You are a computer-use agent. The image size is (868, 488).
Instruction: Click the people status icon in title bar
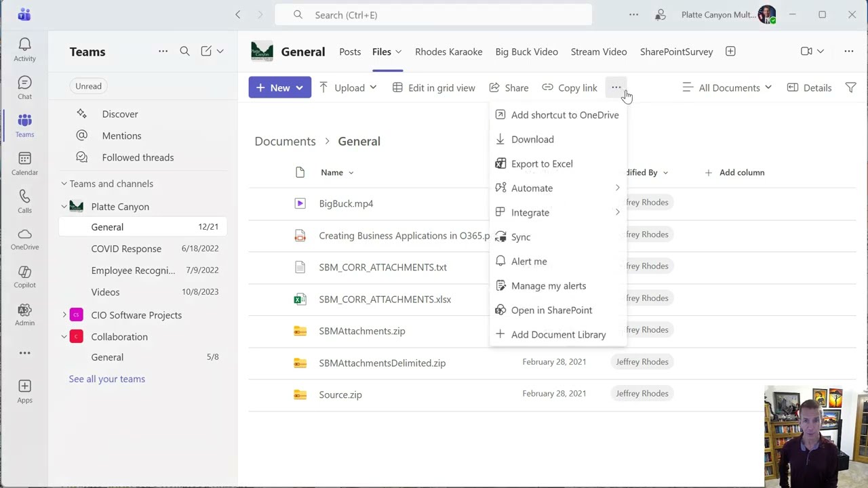pos(660,14)
